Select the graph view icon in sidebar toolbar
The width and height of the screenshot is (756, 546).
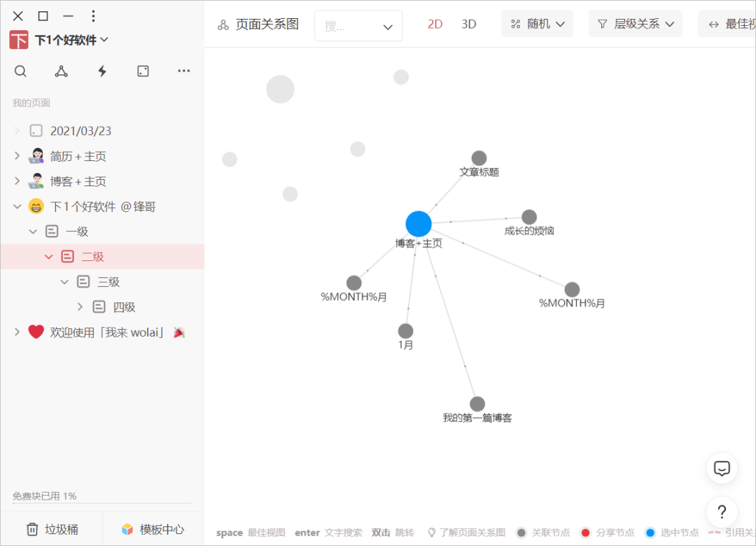click(61, 71)
